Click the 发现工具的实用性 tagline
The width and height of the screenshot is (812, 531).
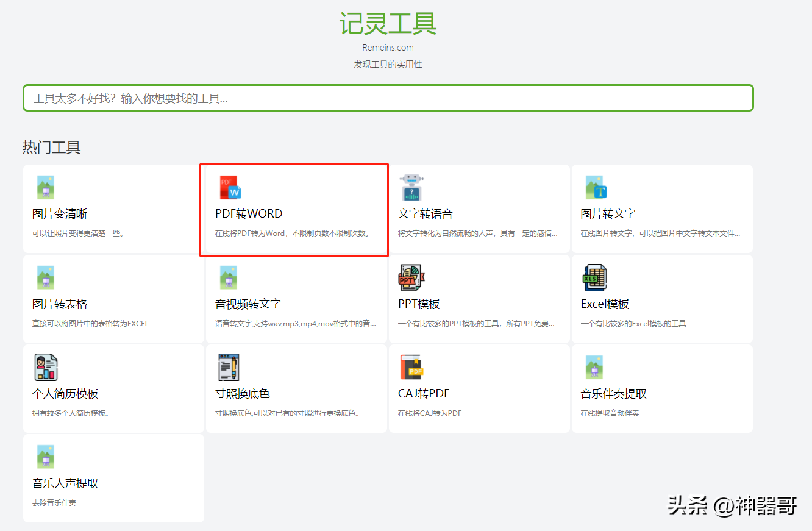pyautogui.click(x=387, y=63)
